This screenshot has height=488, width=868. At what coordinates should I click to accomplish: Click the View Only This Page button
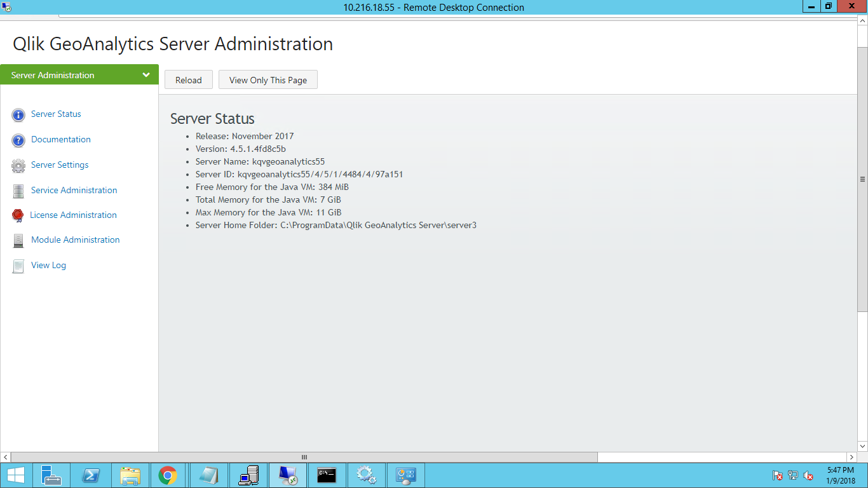pos(268,80)
